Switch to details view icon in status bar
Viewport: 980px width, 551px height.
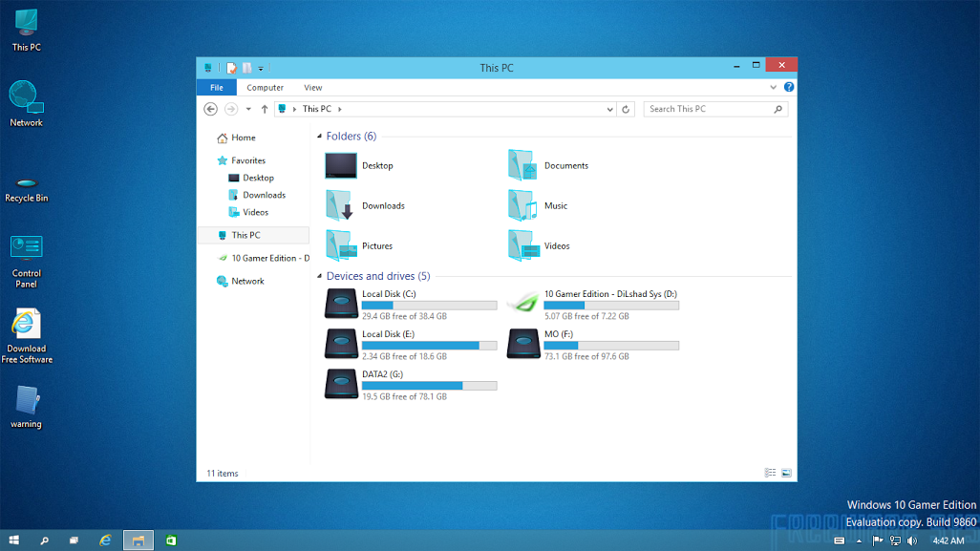[770, 473]
